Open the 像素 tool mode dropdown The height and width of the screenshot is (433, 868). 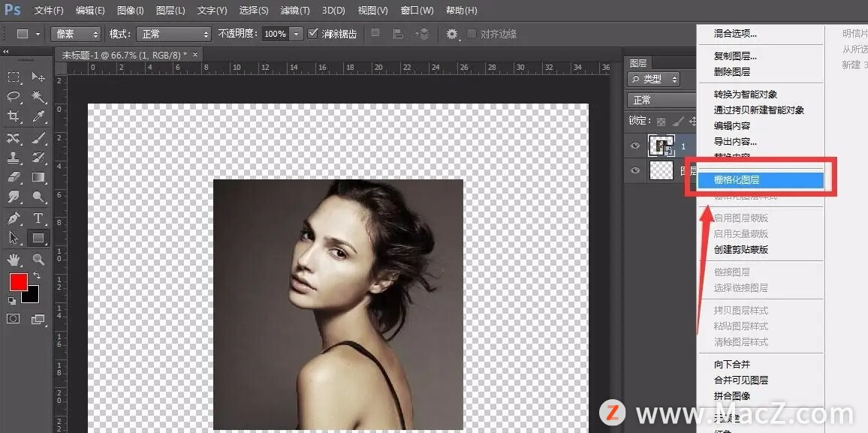[x=75, y=34]
